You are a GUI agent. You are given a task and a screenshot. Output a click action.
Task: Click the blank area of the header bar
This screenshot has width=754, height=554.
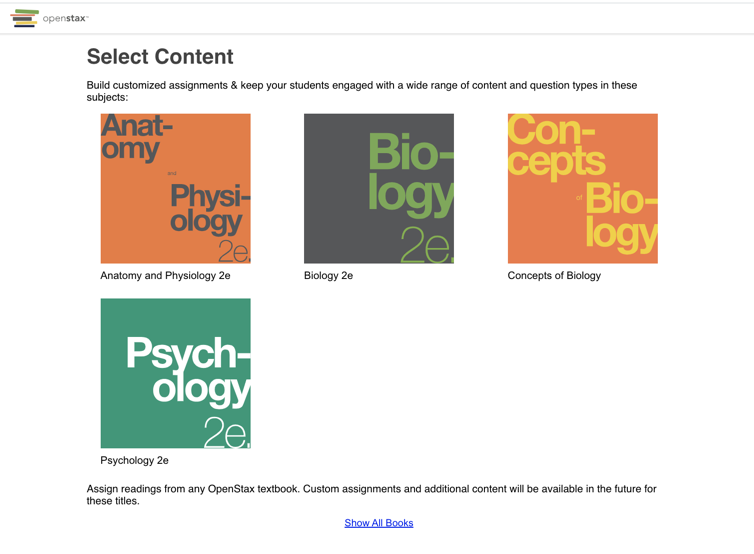420,18
